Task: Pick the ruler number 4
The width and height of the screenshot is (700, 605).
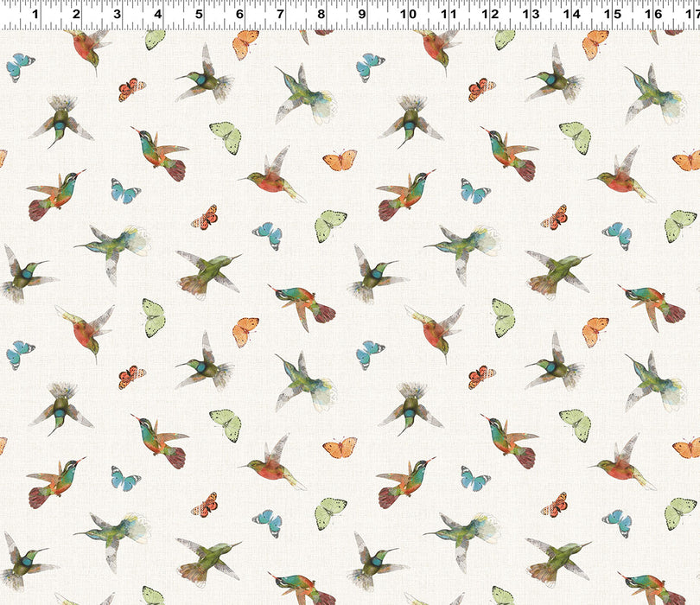Action: tap(158, 15)
